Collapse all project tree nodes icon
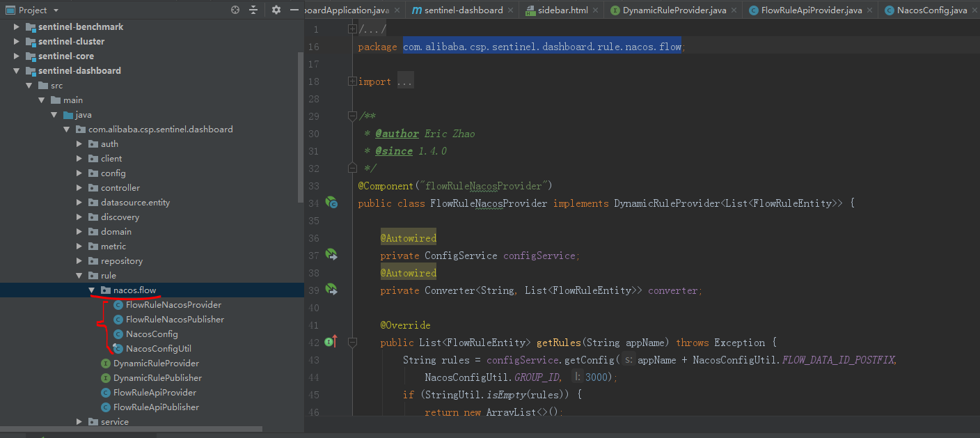980x438 pixels. [x=253, y=10]
